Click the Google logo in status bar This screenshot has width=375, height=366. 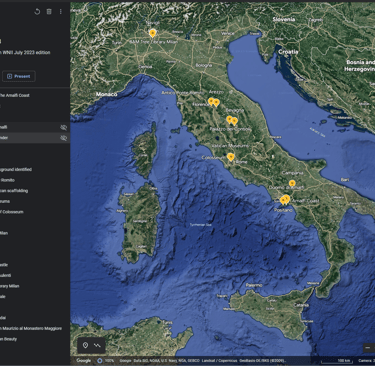tap(83, 360)
